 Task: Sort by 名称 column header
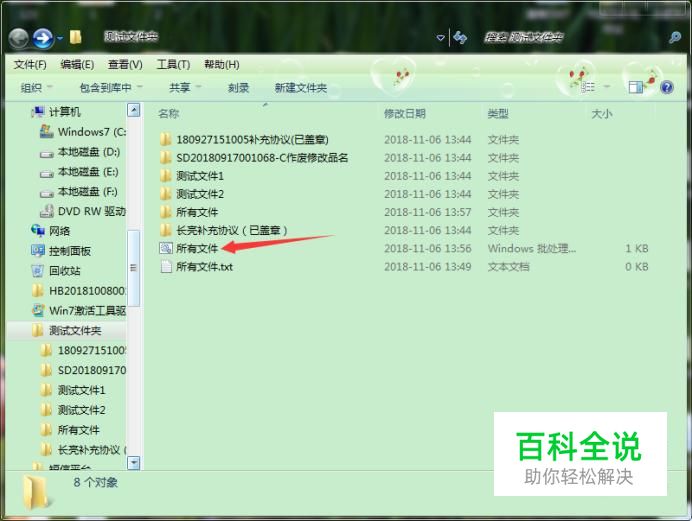tap(169, 114)
